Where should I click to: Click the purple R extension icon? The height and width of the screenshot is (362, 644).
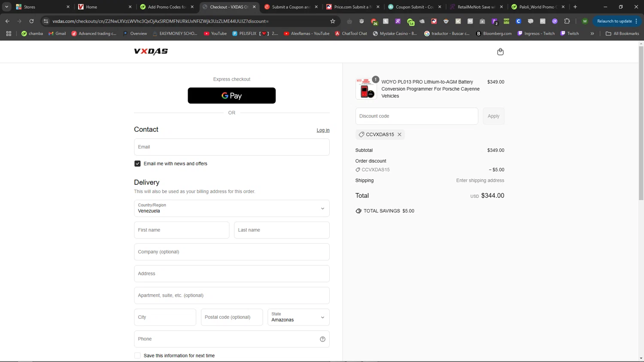pyautogui.click(x=398, y=21)
